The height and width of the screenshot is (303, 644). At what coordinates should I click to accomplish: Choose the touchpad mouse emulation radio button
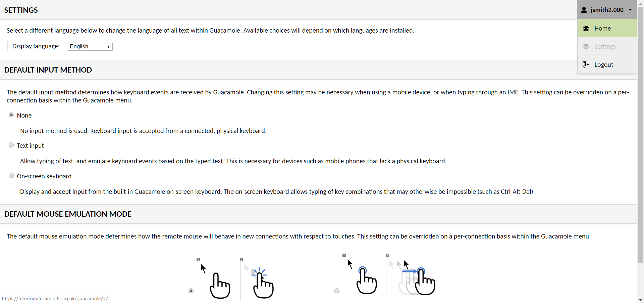tap(337, 291)
